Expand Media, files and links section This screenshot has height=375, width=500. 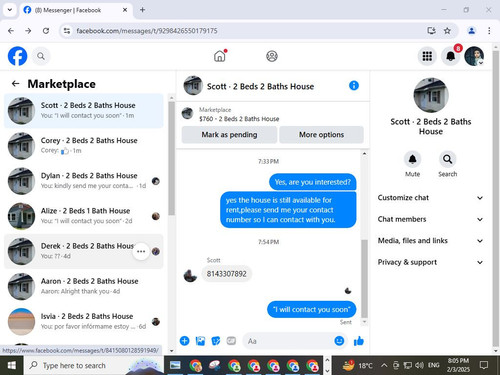click(430, 241)
